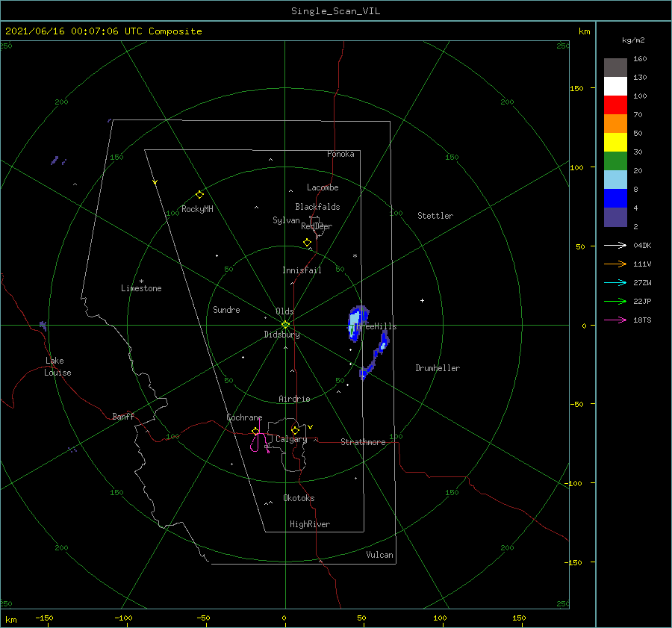Image resolution: width=672 pixels, height=628 pixels.
Task: Click the white 04DK arrow icon
Action: click(x=615, y=245)
